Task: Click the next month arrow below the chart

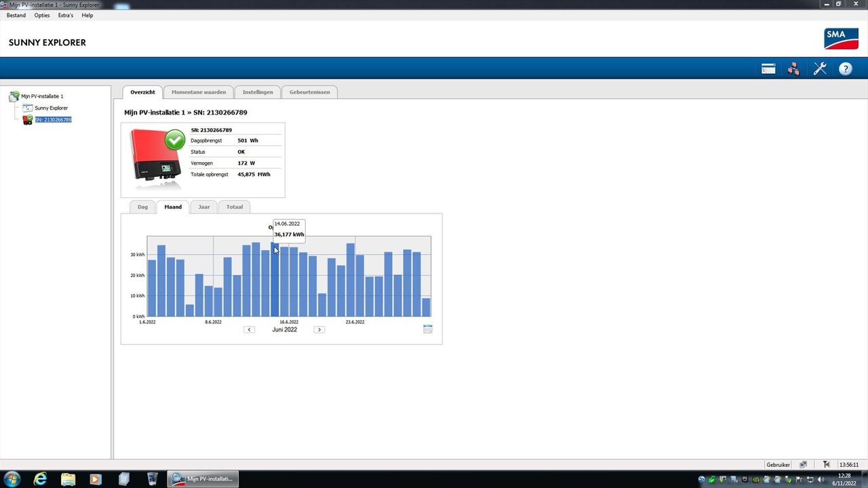Action: (x=319, y=329)
